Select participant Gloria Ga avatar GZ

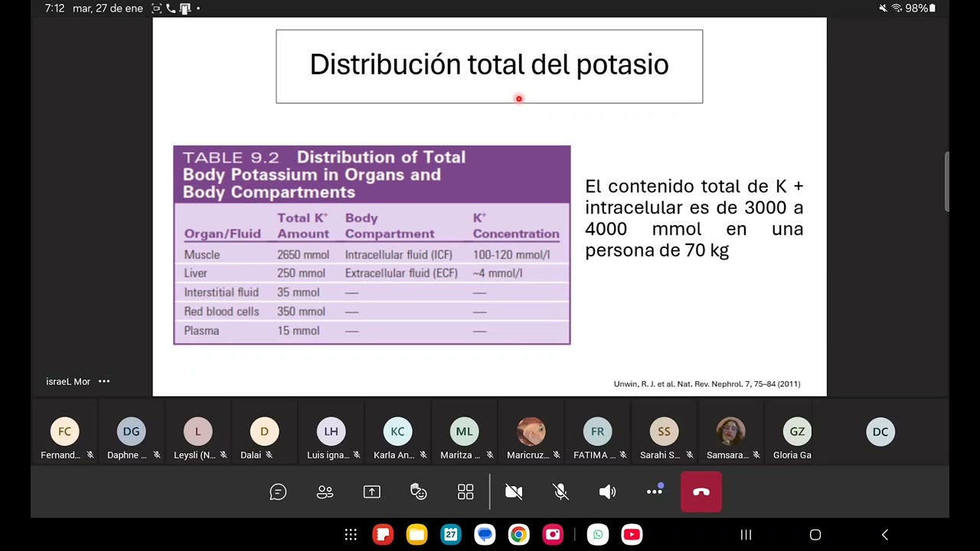point(797,432)
